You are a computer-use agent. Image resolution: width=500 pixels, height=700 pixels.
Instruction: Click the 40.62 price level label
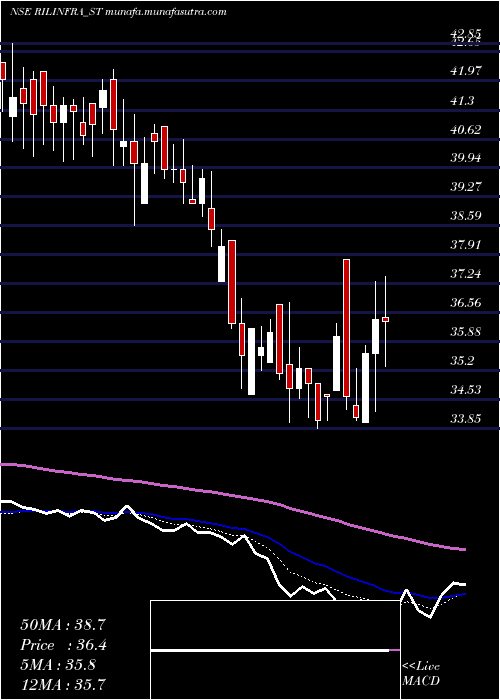(x=466, y=130)
